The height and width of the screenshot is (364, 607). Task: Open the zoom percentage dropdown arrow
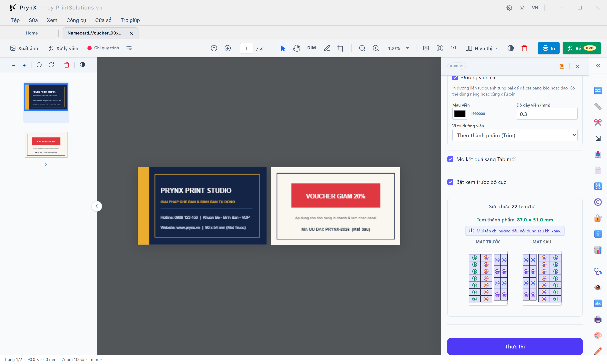tap(407, 48)
